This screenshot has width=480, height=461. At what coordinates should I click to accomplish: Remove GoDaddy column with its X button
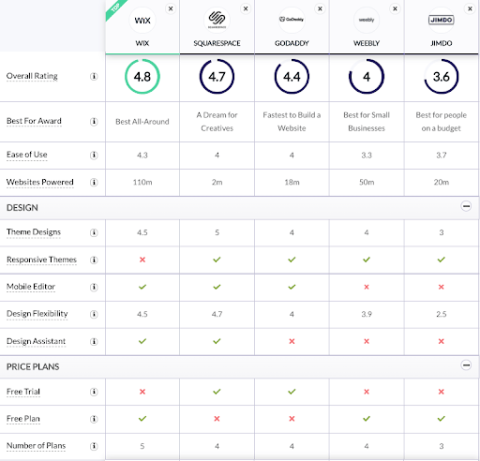pos(320,8)
